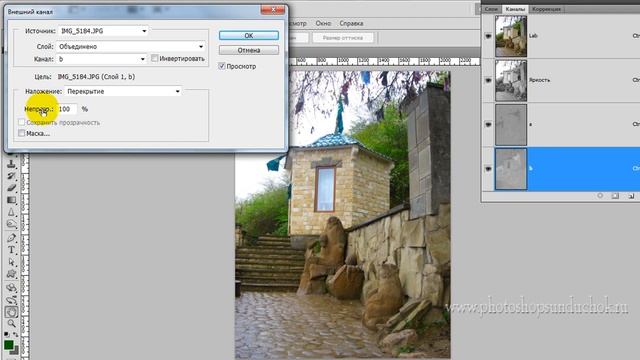640x360 pixels.
Task: Switch to the Коррекция tab
Action: pyautogui.click(x=546, y=9)
